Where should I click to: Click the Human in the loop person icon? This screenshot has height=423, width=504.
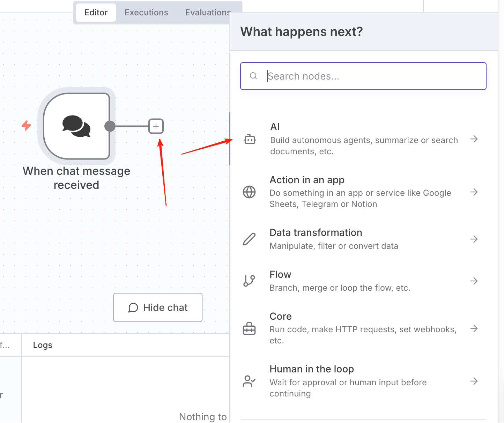pyautogui.click(x=249, y=381)
